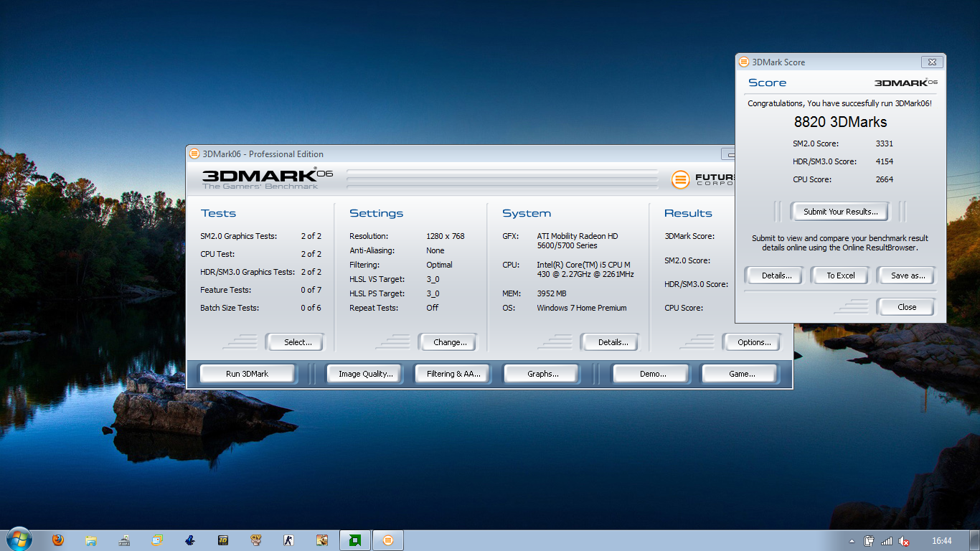980x551 pixels.
Task: Click the MEM value 3952 MB
Action: 551,293
